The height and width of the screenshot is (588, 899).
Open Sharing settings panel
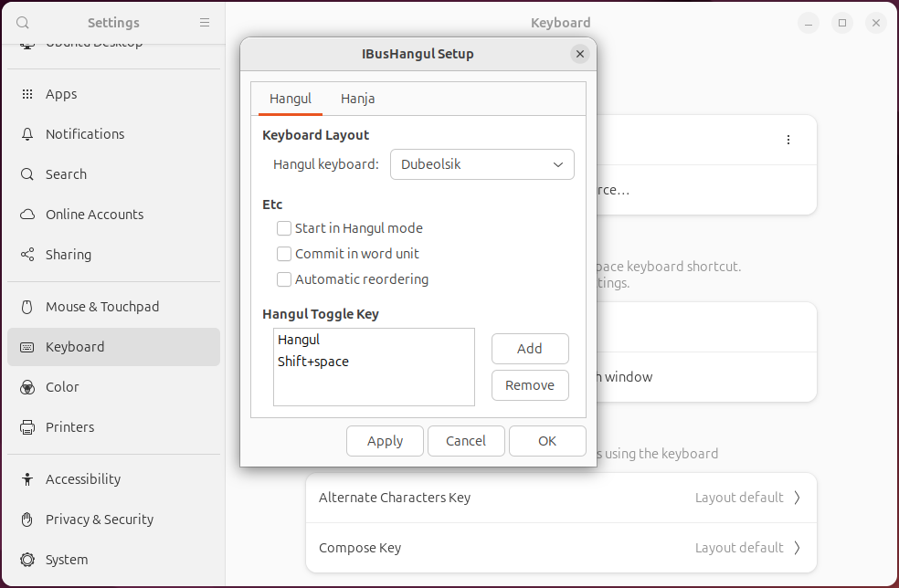[113, 255]
